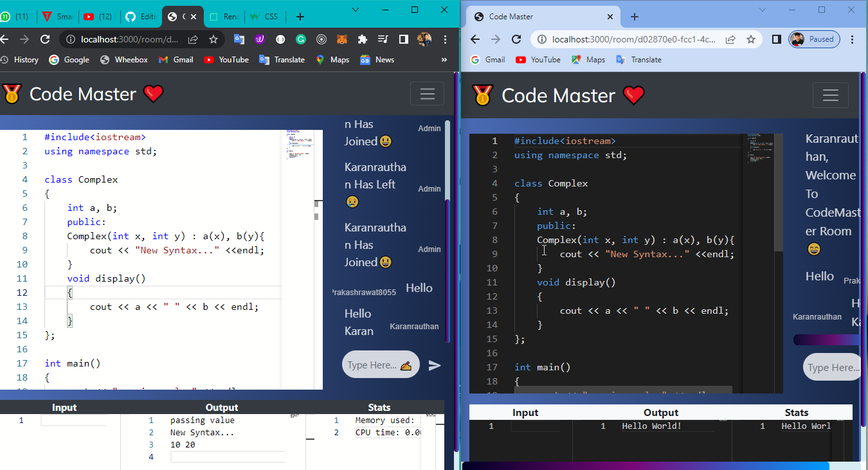Click the MetaMask fox extension icon
868x470 pixels.
342,39
